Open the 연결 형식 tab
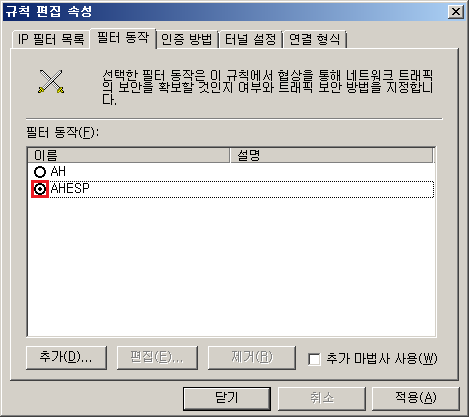Image resolution: width=469 pixels, height=417 pixels. 314,39
